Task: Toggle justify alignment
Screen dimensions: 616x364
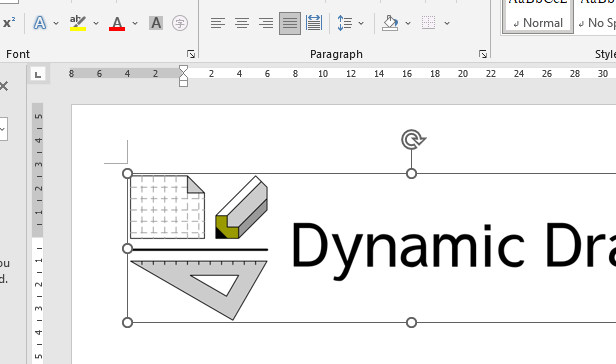Action: click(x=290, y=23)
